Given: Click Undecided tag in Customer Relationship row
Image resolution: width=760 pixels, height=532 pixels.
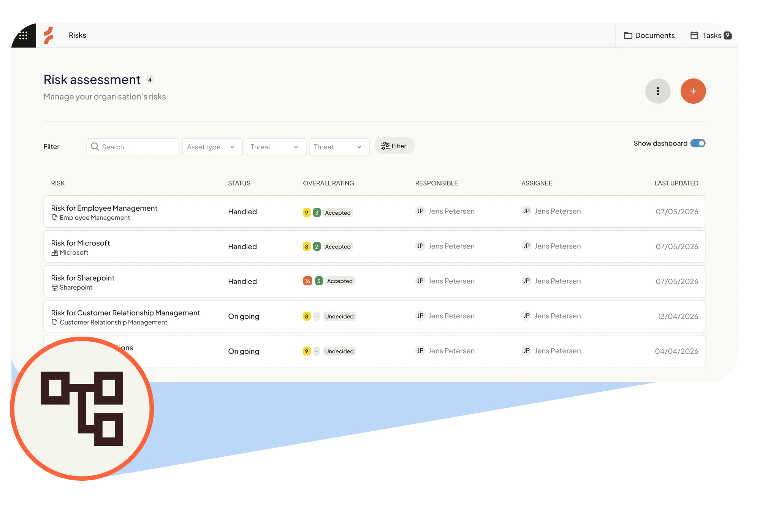Looking at the screenshot, I should click(x=339, y=317).
